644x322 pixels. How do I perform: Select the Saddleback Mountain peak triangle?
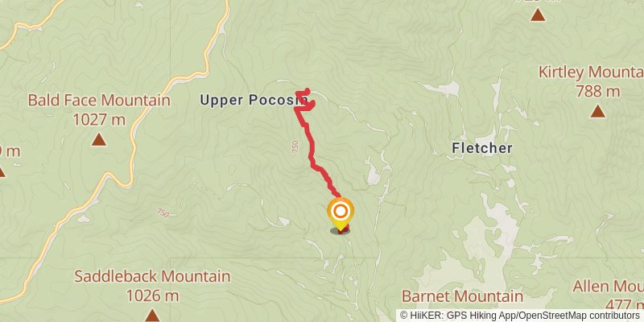click(152, 316)
